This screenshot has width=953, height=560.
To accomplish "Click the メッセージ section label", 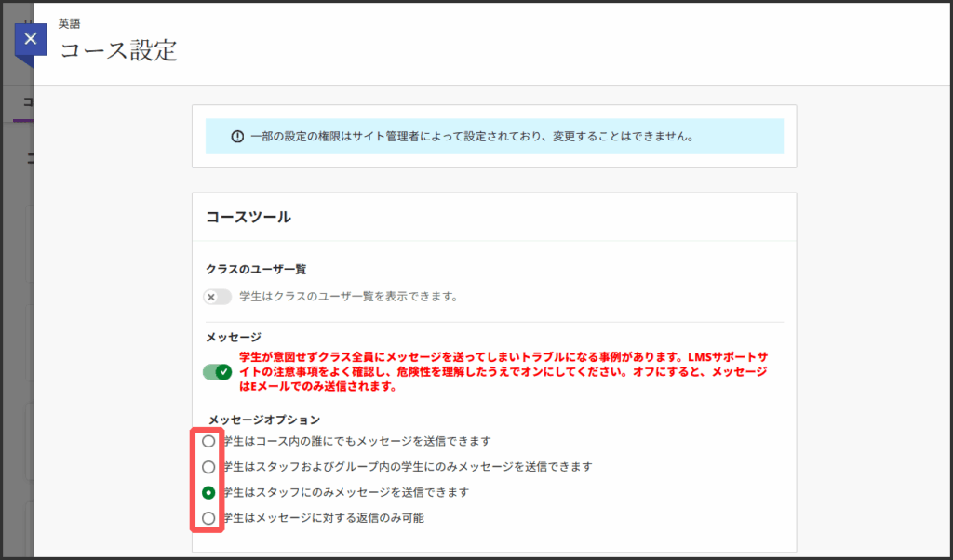I will pos(234,337).
